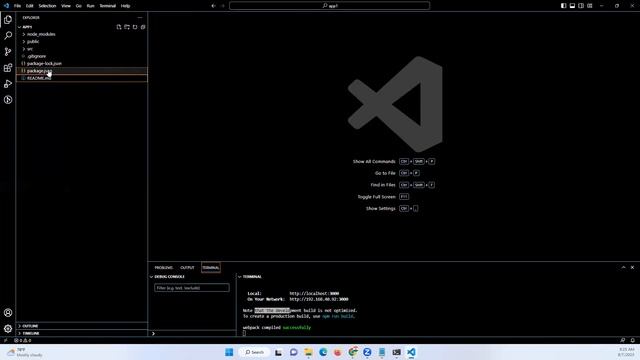Customize layout icon in title bar

coord(590,6)
